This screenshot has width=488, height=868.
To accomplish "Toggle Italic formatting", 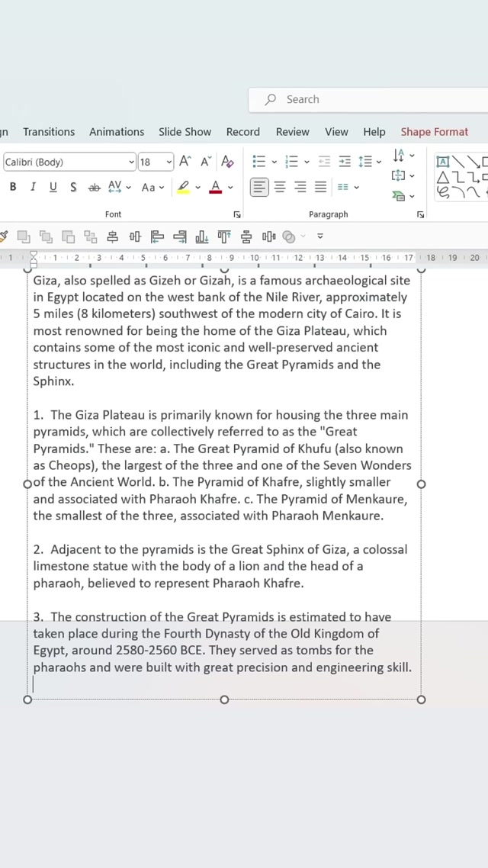I will pyautogui.click(x=33, y=187).
